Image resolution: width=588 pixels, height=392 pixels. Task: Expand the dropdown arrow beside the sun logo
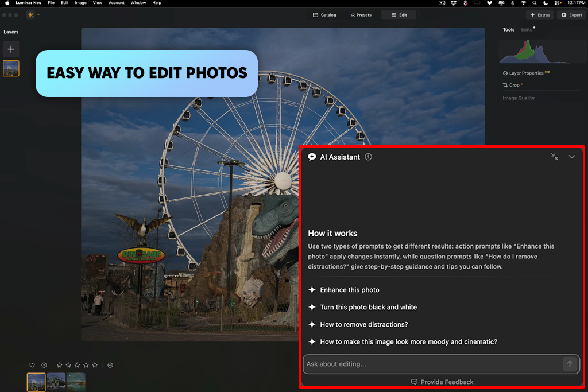(38, 15)
